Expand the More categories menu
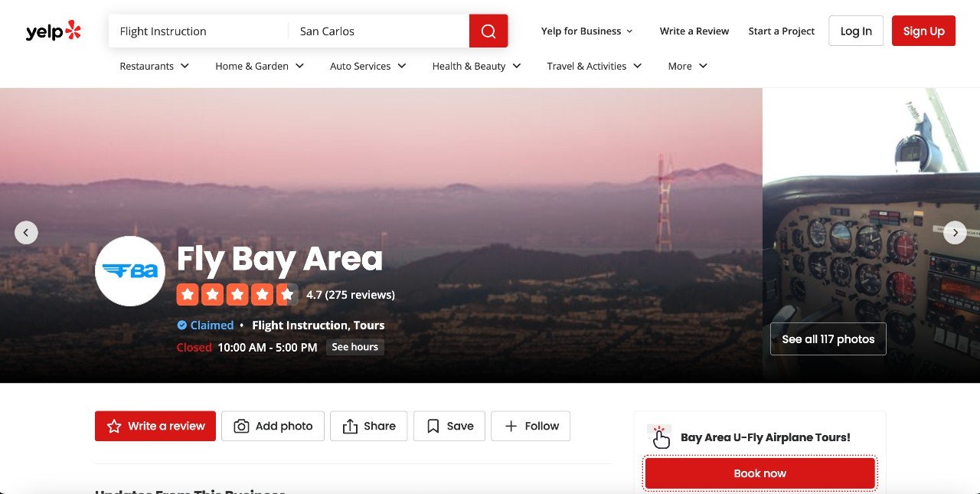The height and width of the screenshot is (494, 980). (x=688, y=66)
